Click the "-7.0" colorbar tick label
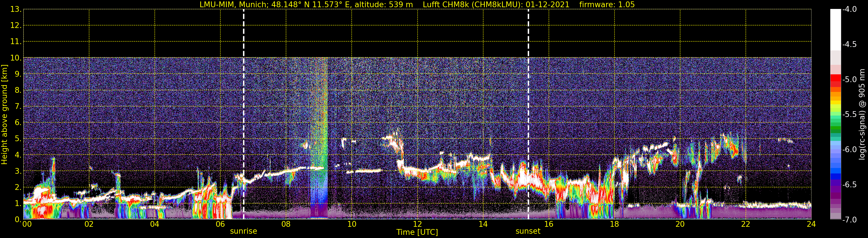The image size is (868, 238). tap(850, 220)
